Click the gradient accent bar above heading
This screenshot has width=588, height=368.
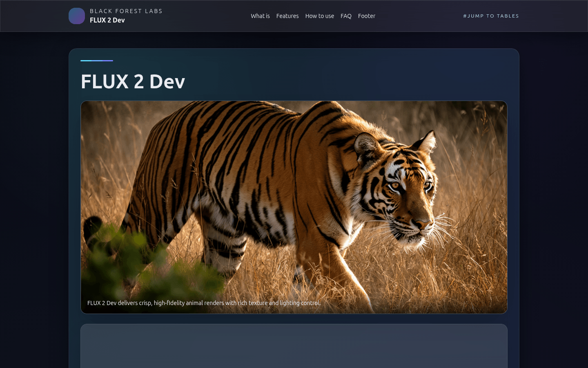[97, 61]
